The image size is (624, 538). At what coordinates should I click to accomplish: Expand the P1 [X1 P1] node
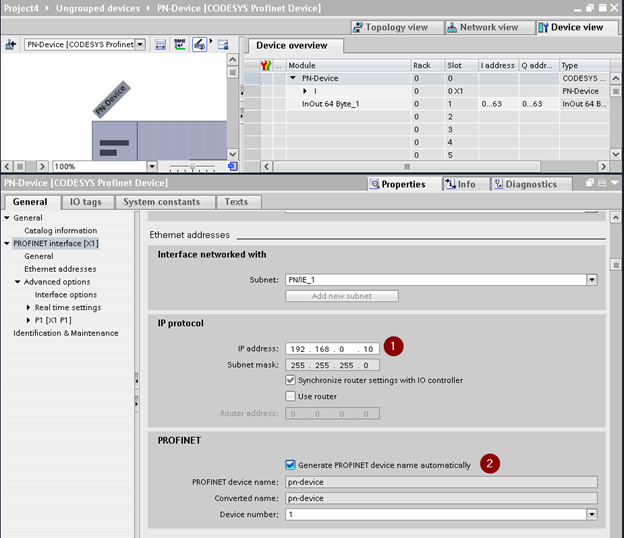click(x=28, y=320)
